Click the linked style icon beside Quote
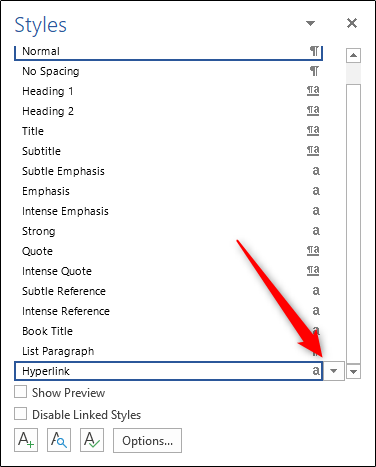The width and height of the screenshot is (376, 467). point(313,251)
